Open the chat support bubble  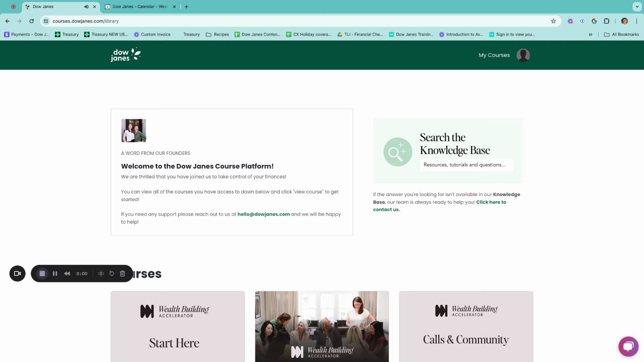point(628,346)
